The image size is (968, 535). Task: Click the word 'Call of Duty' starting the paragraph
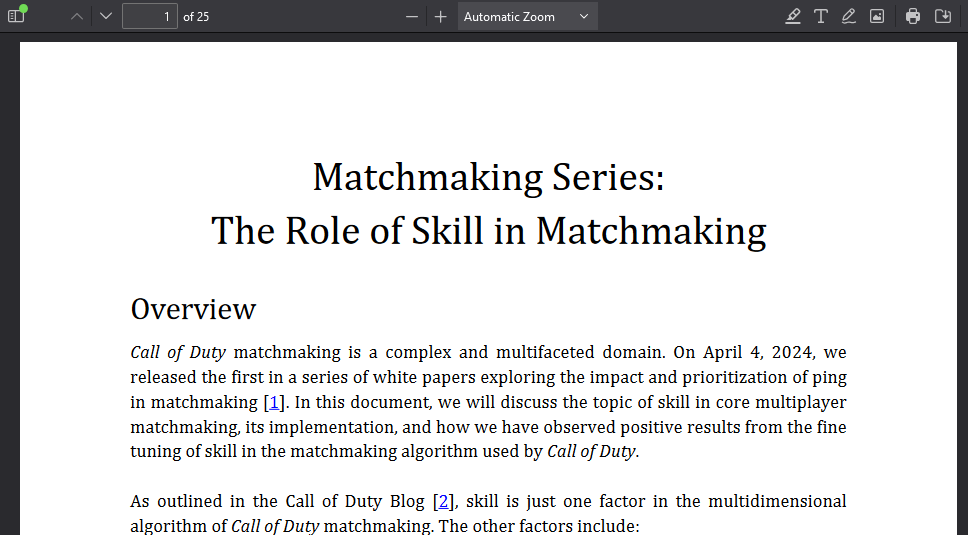pos(178,353)
